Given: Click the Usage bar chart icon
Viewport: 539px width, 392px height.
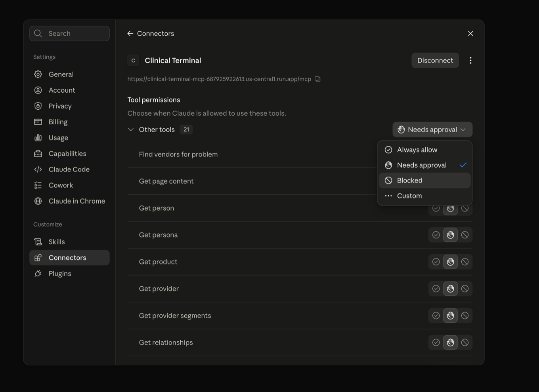Looking at the screenshot, I should (38, 137).
